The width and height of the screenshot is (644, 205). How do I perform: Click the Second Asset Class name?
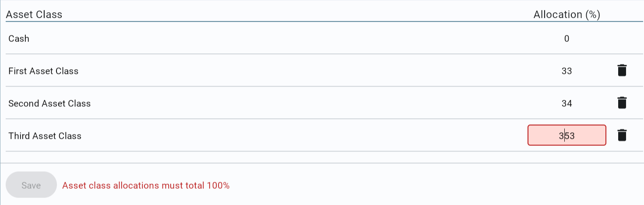pyautogui.click(x=49, y=103)
